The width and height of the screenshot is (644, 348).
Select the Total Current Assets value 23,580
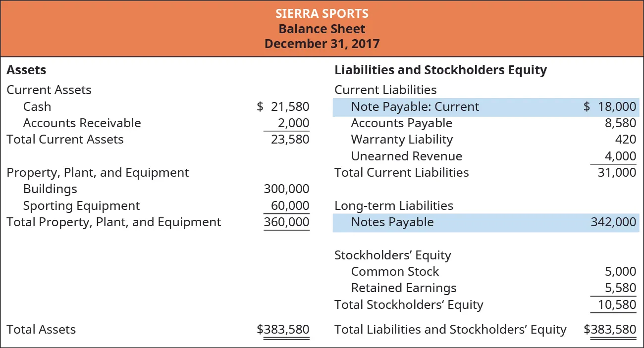pos(290,140)
